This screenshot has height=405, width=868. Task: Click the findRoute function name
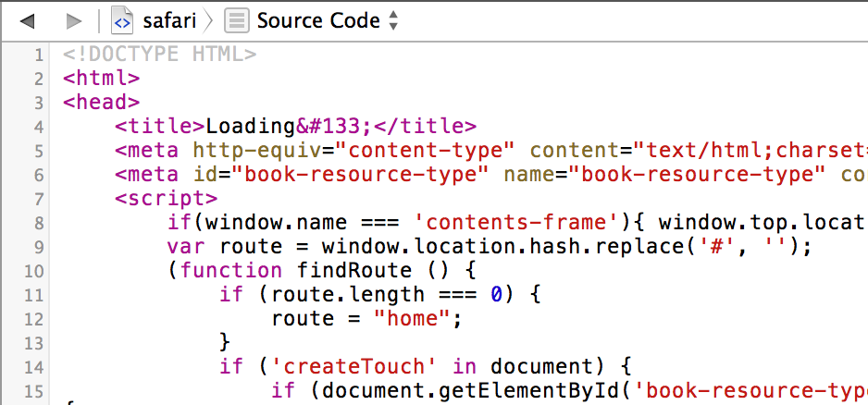(x=340, y=271)
